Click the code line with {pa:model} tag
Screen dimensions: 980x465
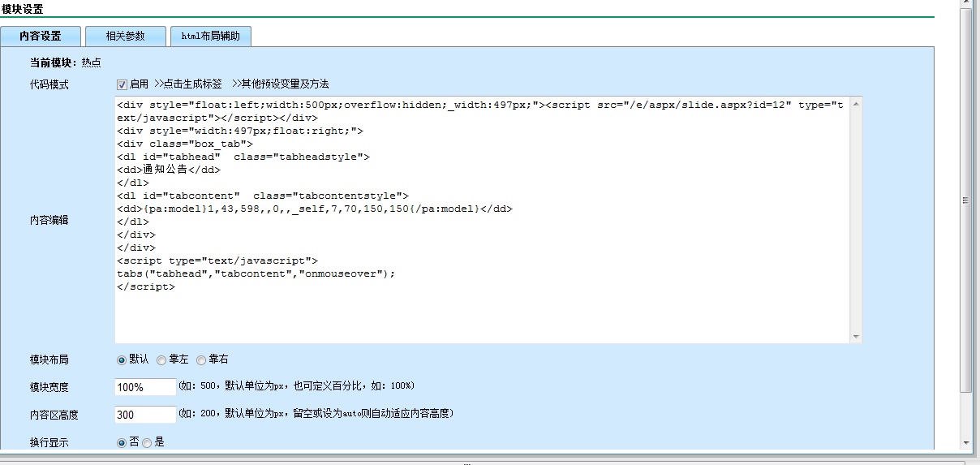point(315,209)
